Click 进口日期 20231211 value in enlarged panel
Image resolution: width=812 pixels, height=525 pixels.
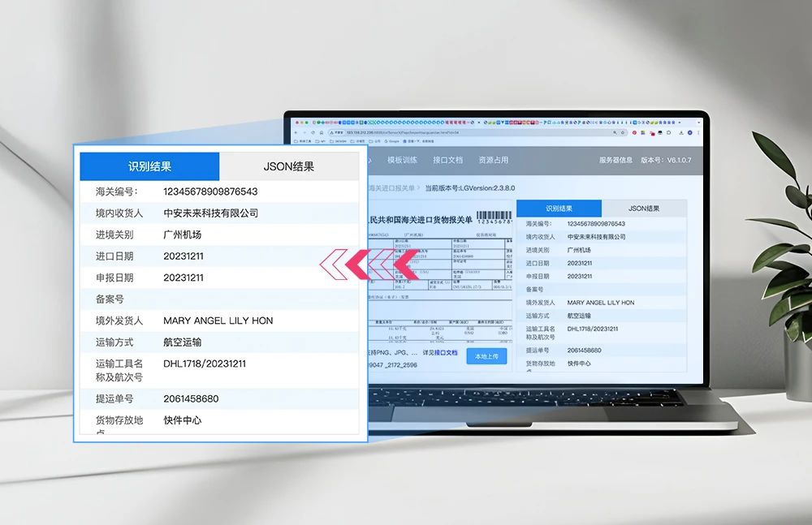coord(184,256)
